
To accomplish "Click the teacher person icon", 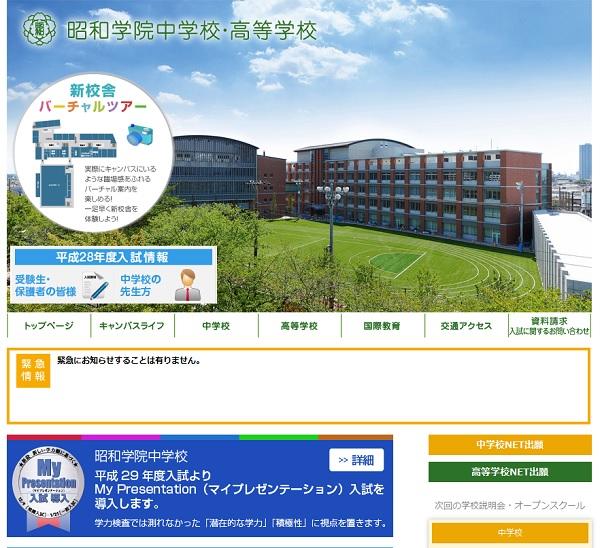I will coord(185,286).
